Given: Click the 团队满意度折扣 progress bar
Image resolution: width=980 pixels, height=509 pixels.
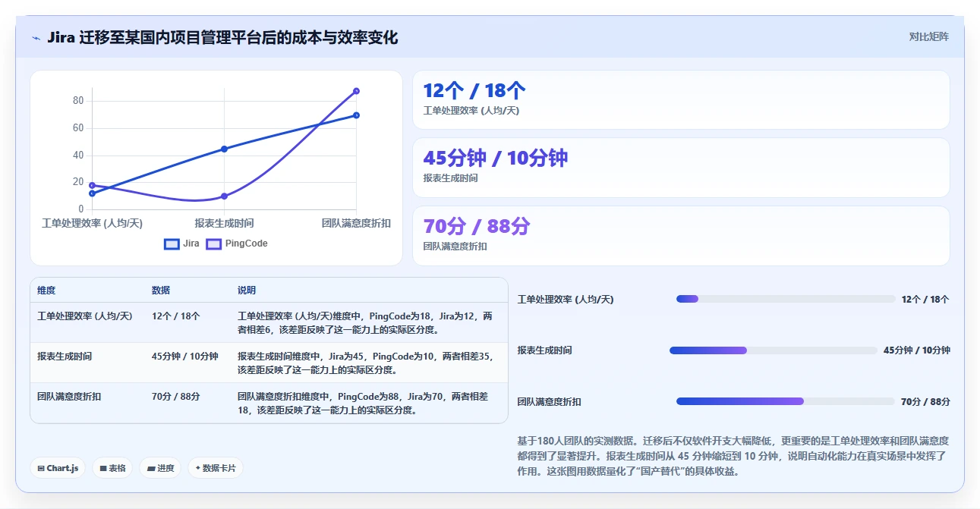Looking at the screenshot, I should click(x=786, y=401).
